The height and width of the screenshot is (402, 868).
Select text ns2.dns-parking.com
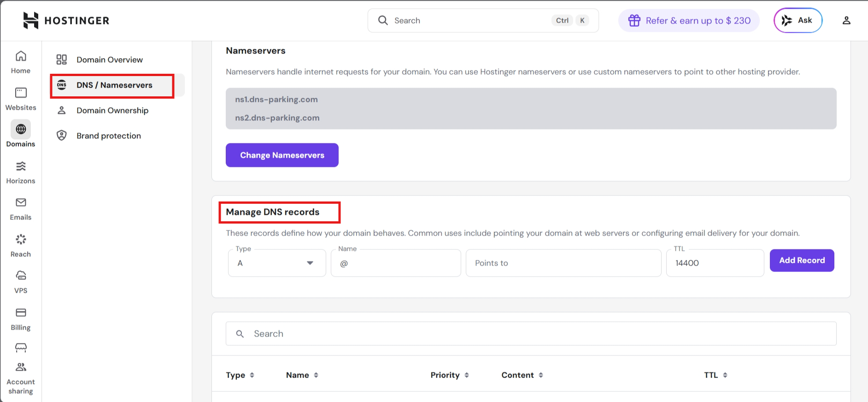(277, 118)
